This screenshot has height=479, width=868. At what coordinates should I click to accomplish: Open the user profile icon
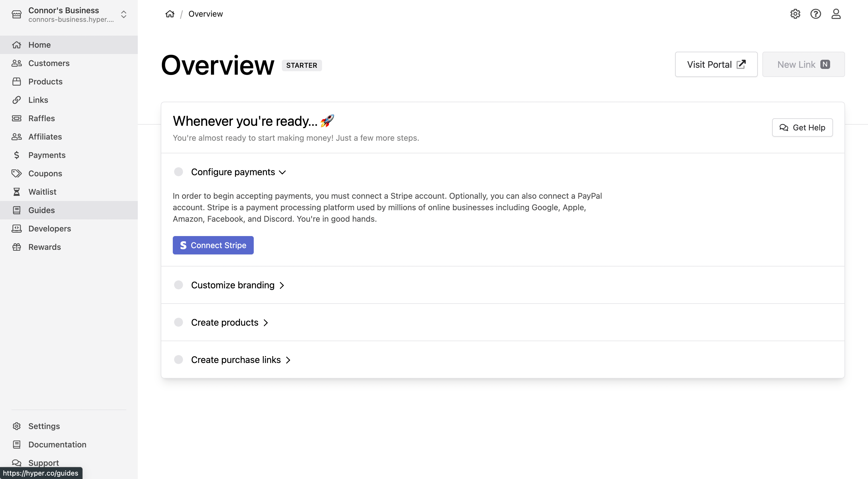pos(836,14)
